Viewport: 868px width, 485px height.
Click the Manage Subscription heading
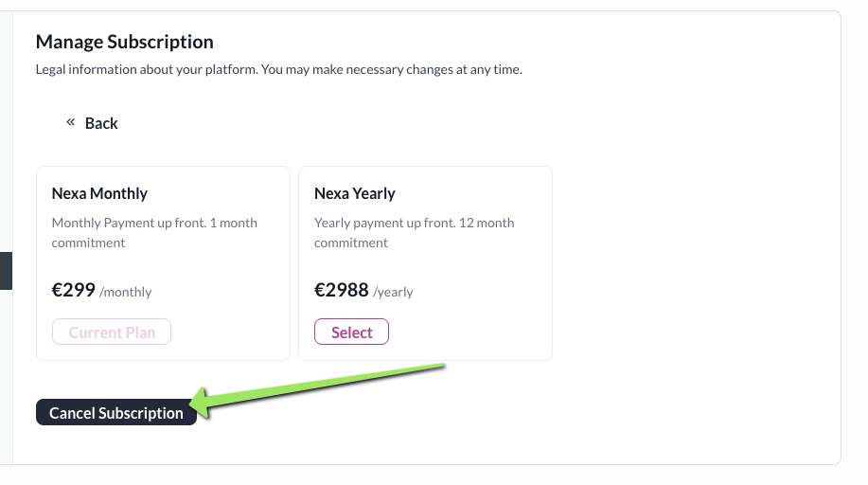point(124,42)
